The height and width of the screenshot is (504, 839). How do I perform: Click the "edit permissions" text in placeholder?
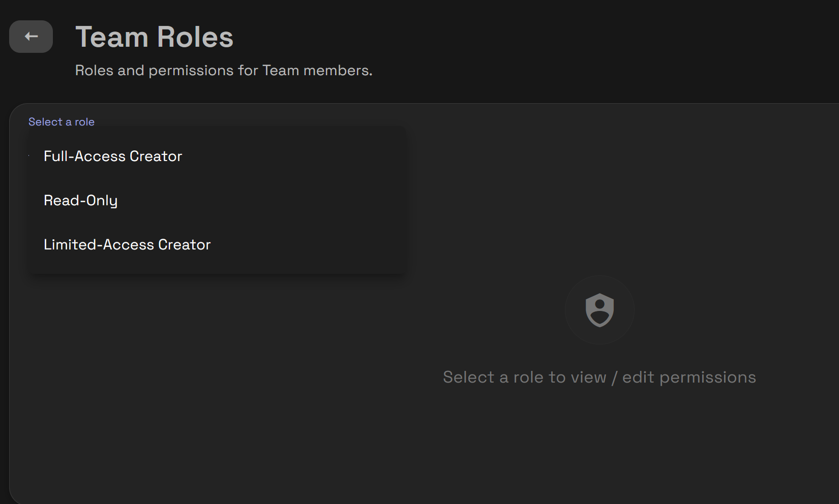click(689, 377)
